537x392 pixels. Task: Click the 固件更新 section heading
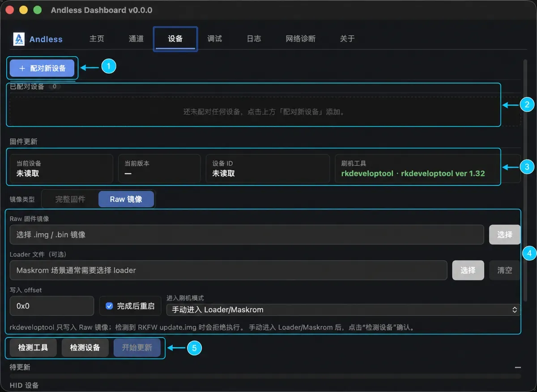click(24, 142)
